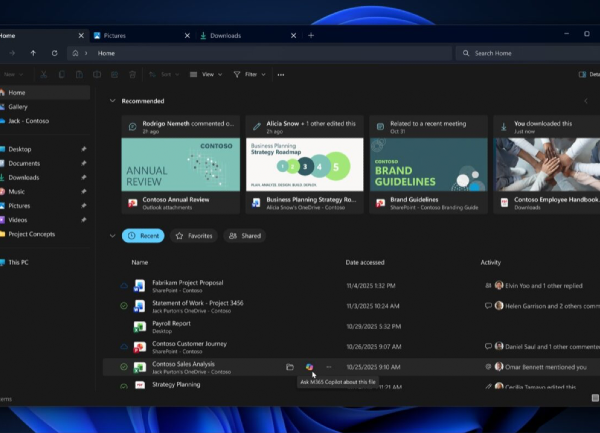Switch to the Downloads tab
The height and width of the screenshot is (433, 600).
pyautogui.click(x=248, y=36)
